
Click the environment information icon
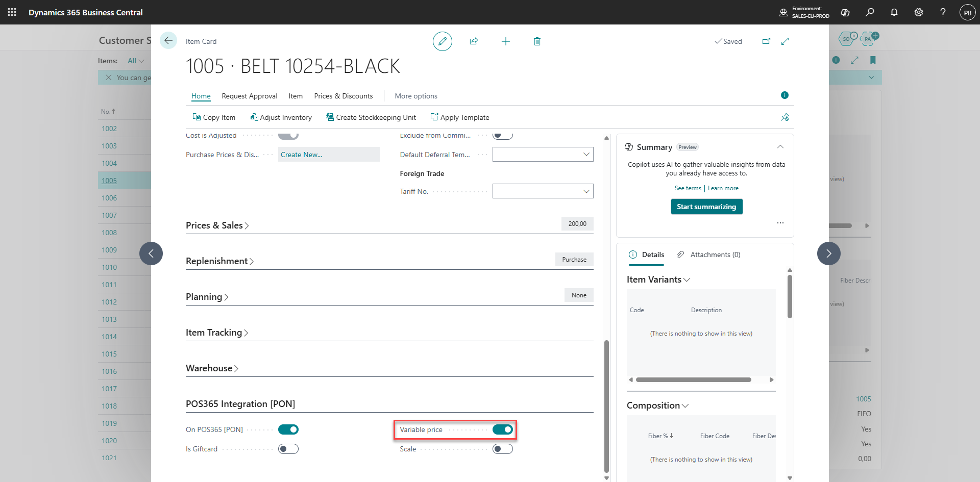click(783, 12)
